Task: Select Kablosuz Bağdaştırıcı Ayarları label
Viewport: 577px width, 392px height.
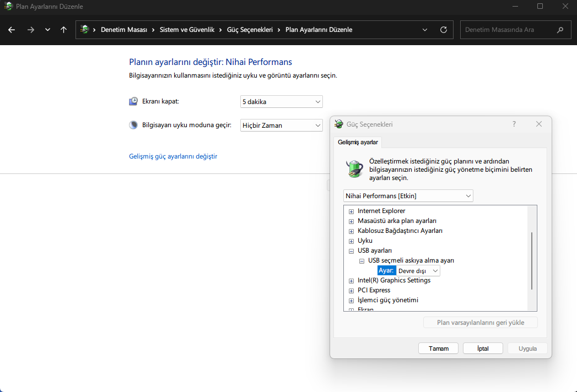Action: click(400, 231)
